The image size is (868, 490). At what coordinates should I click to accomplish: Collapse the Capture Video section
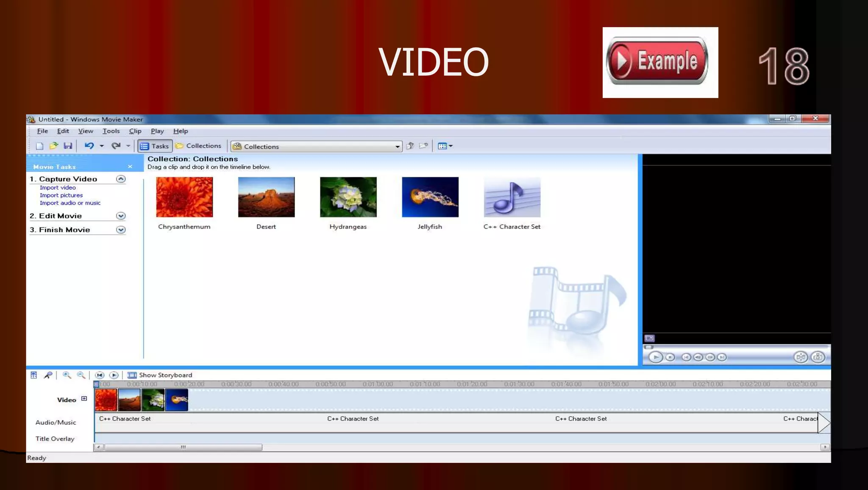[x=121, y=179]
